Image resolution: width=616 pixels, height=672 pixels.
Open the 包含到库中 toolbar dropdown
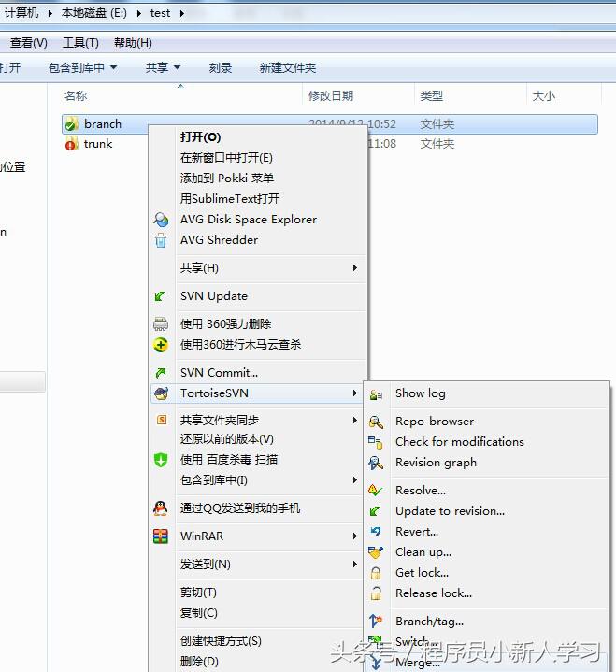point(114,67)
